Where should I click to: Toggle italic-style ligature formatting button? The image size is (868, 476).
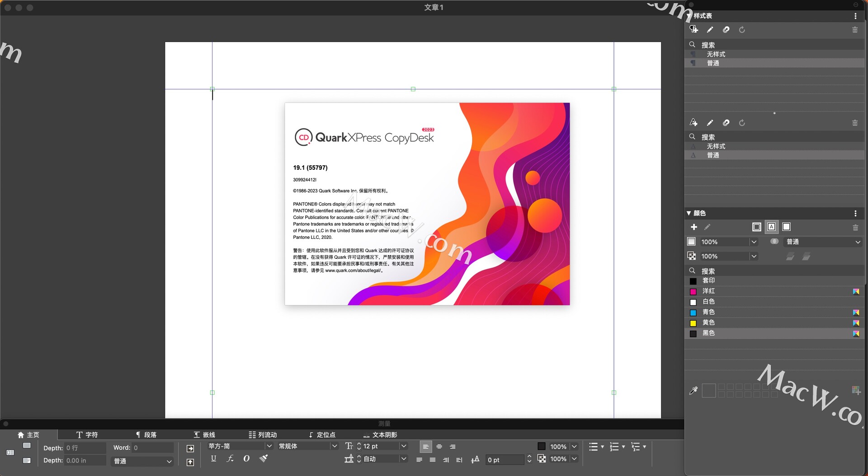pos(230,458)
